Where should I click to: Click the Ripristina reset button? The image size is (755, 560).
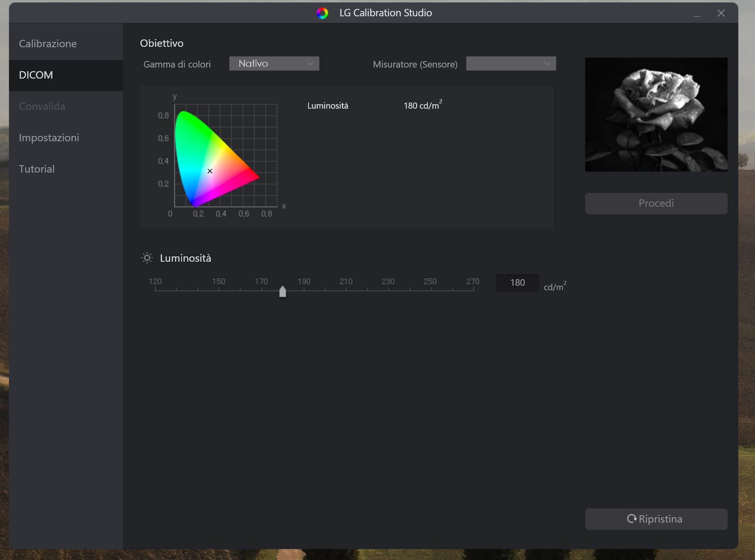coord(656,519)
